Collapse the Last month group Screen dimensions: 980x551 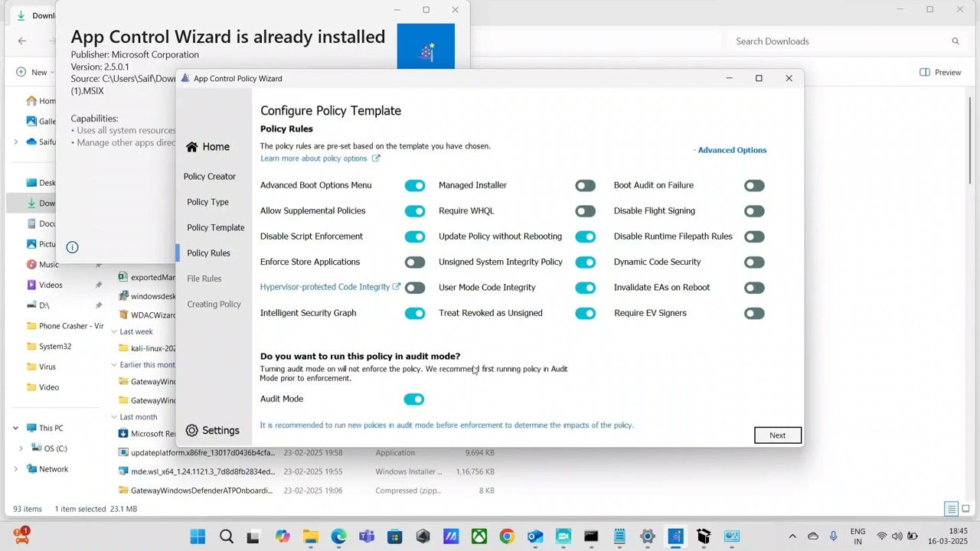(113, 417)
